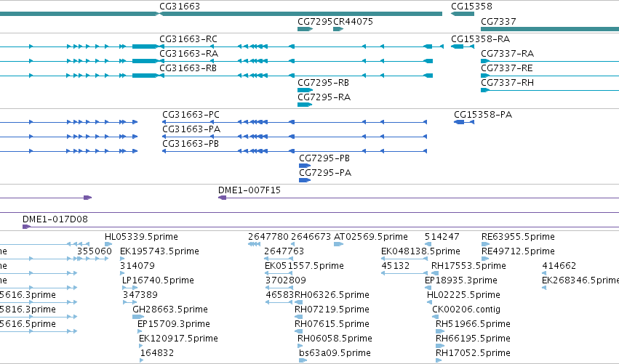This screenshot has height=364, width=619.
Task: Select the 314079 feature label
Action: (x=137, y=266)
